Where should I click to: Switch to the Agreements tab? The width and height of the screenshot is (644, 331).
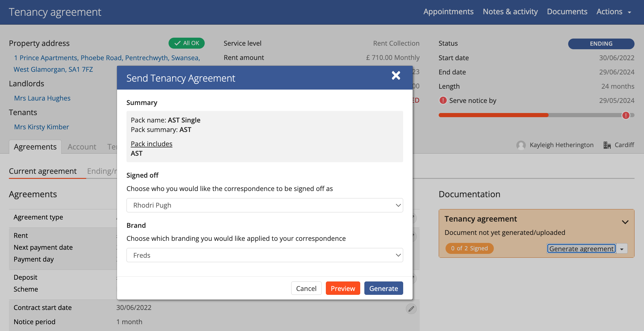pyautogui.click(x=35, y=147)
